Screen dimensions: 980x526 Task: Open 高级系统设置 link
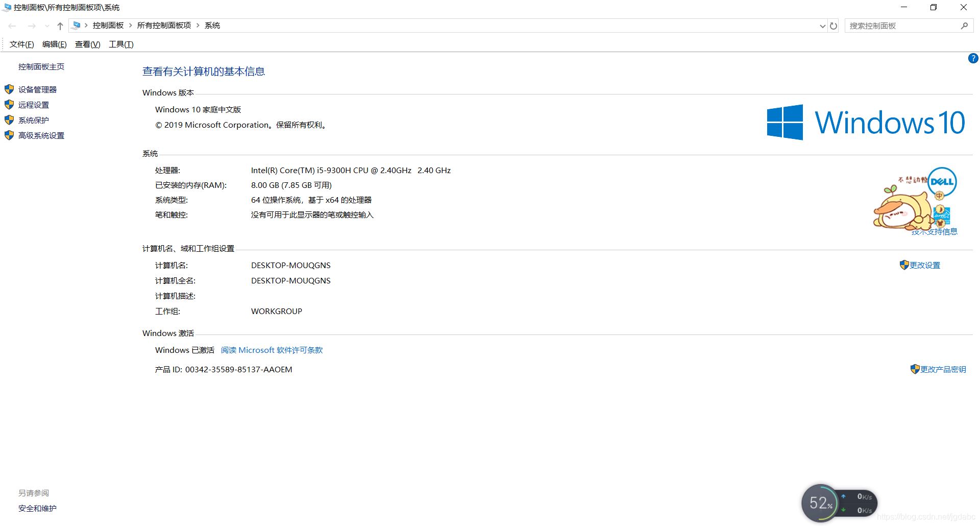pyautogui.click(x=41, y=135)
